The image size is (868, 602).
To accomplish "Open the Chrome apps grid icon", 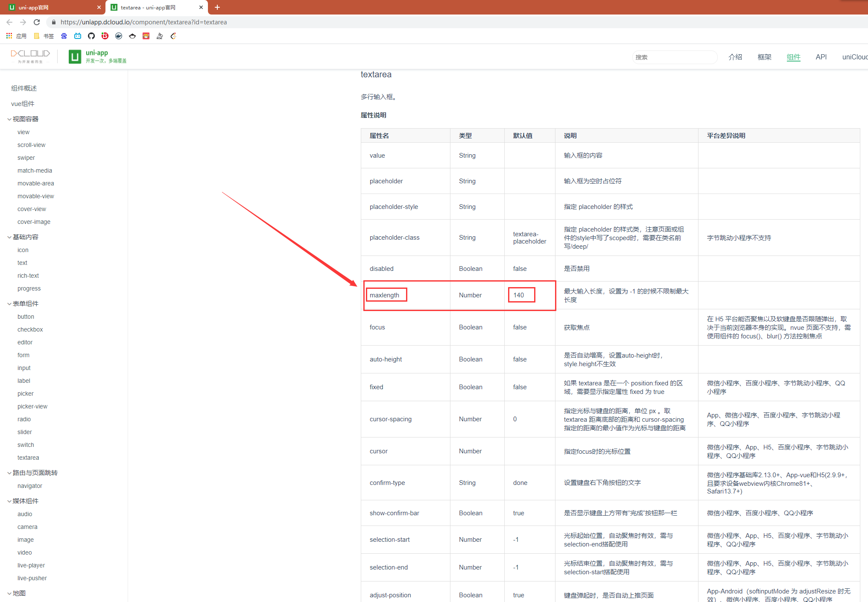I will click(9, 36).
